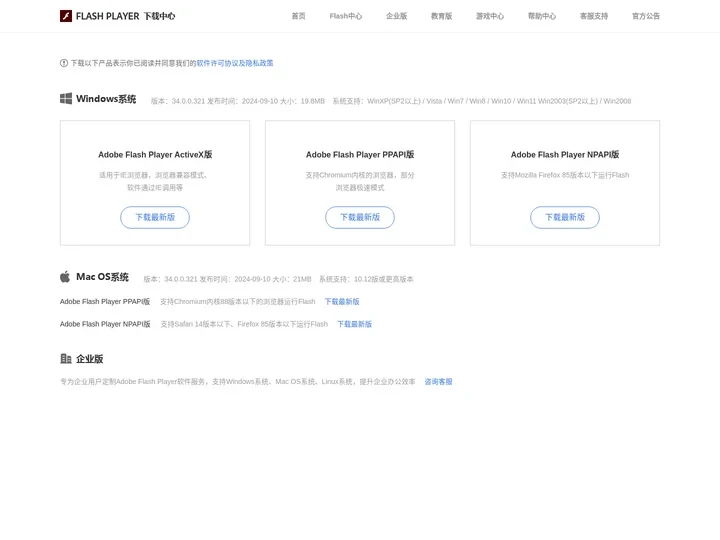Open 帮助中心 in the top navigation
720x540 pixels.
click(x=542, y=16)
